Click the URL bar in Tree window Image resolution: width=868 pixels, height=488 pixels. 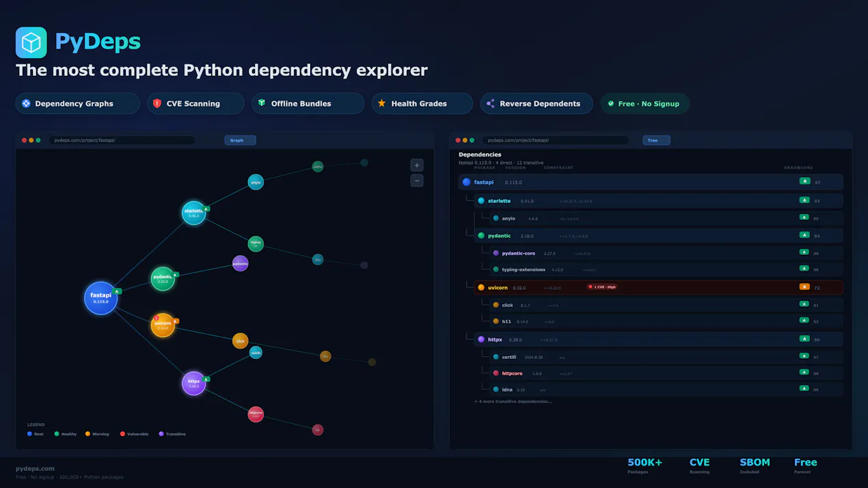pos(554,140)
